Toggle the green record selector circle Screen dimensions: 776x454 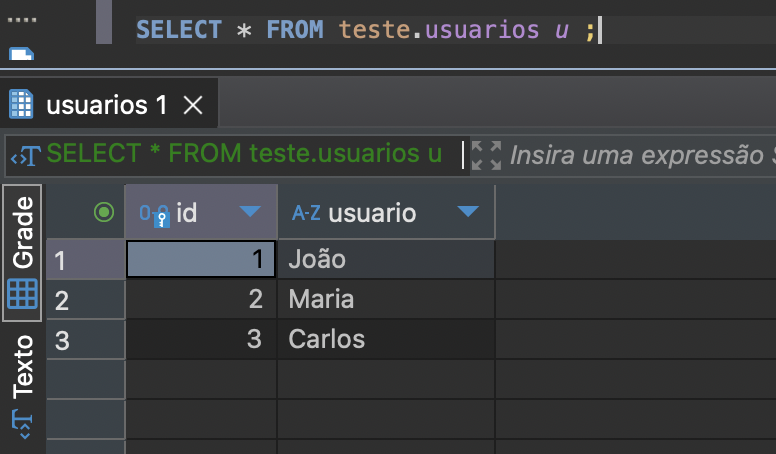click(x=104, y=212)
